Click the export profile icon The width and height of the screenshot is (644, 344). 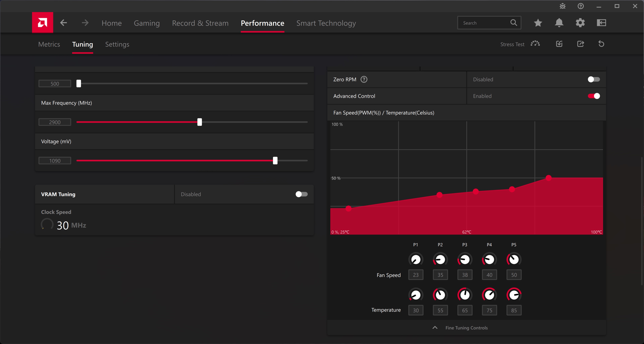tap(581, 44)
